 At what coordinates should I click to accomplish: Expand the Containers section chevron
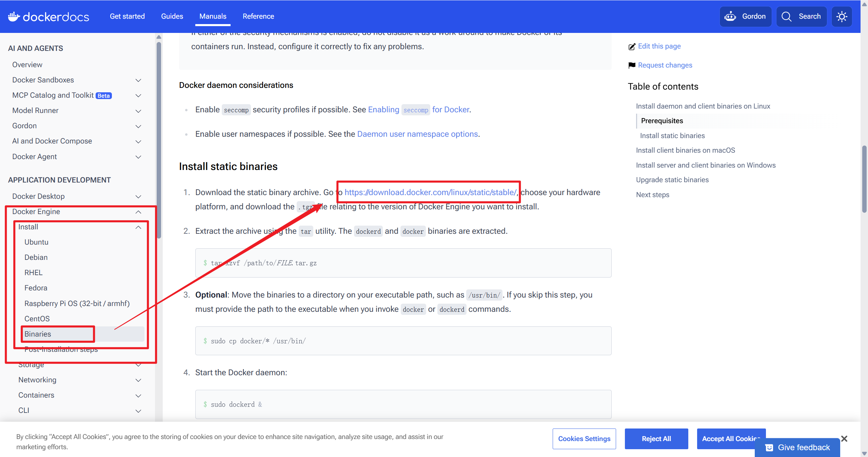tap(138, 396)
